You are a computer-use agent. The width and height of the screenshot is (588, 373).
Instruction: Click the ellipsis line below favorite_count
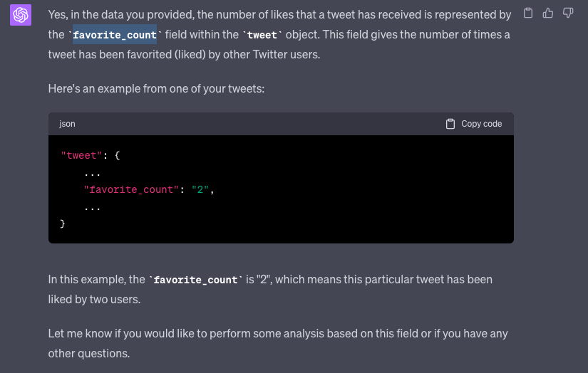point(92,206)
